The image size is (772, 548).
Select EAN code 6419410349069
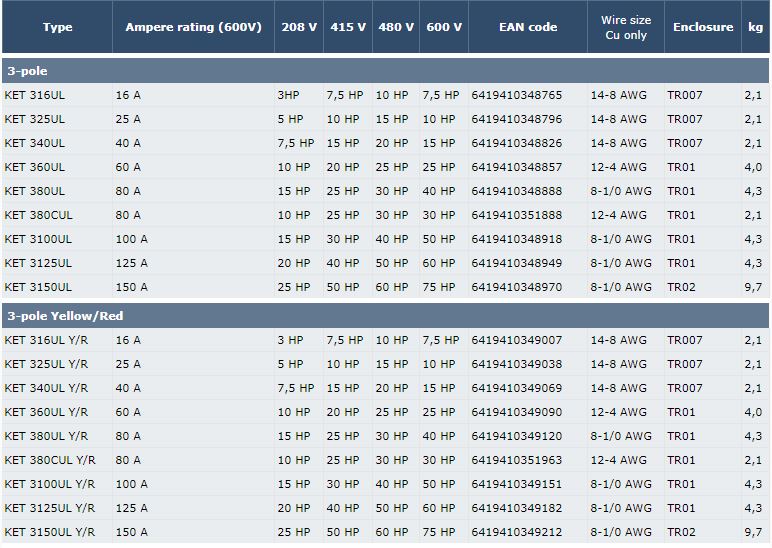516,388
